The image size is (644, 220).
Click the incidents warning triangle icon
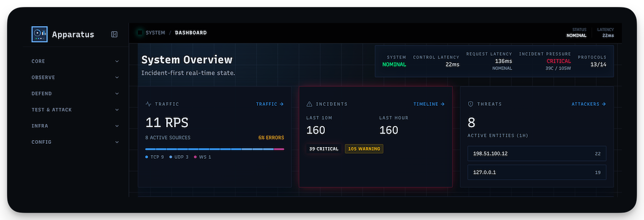tap(309, 104)
